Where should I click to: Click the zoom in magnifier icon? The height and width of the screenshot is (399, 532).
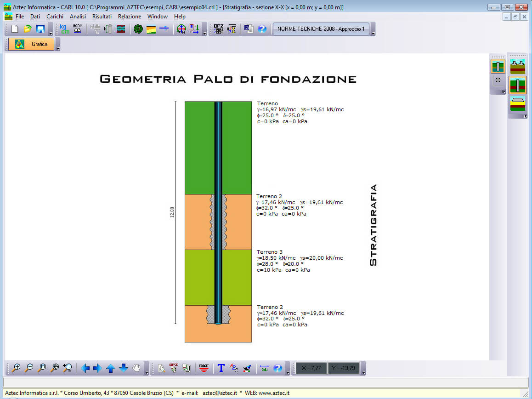click(17, 368)
